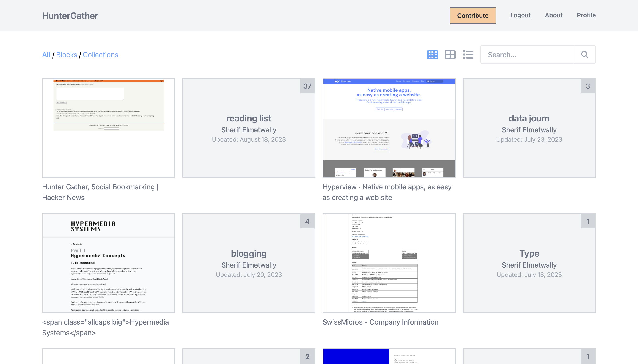Open the Type collection card
This screenshot has width=638, height=364.
(529, 263)
